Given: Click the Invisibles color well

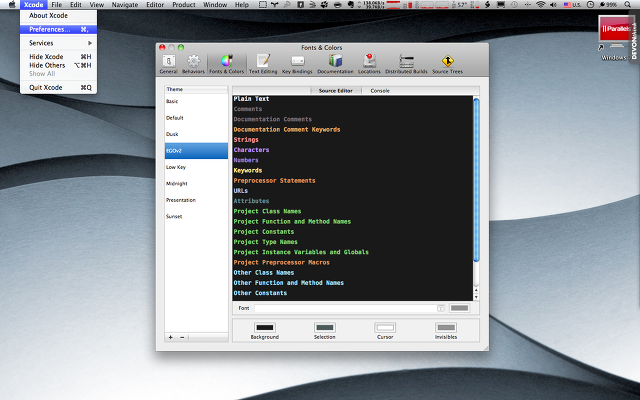Looking at the screenshot, I should (x=446, y=327).
